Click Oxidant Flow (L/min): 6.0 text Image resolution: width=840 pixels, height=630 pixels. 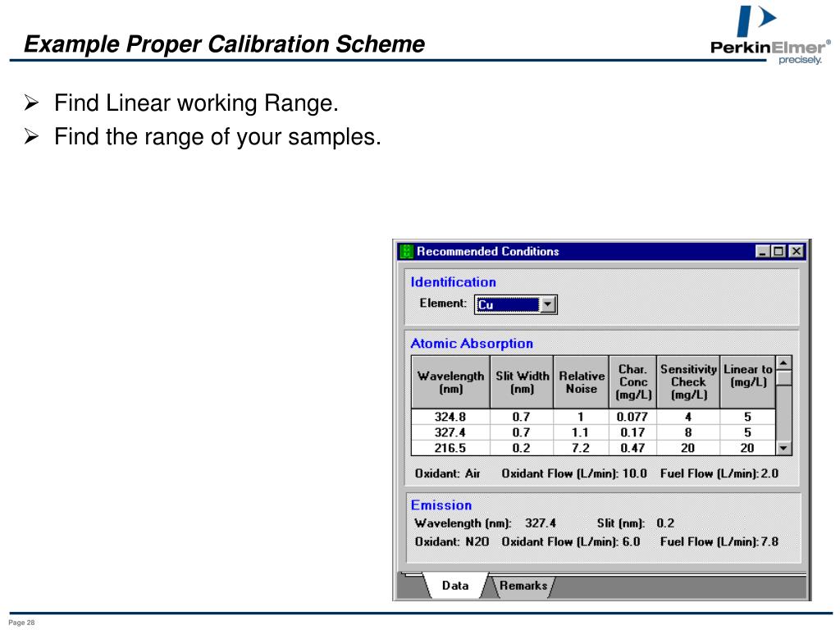tap(571, 541)
